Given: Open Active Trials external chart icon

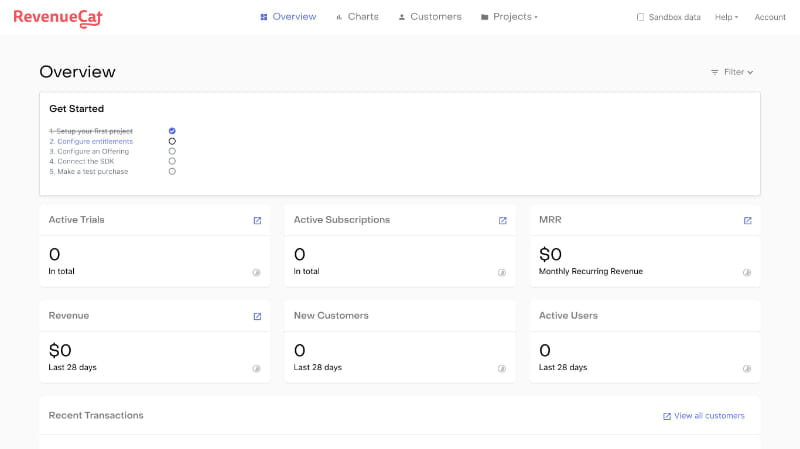Looking at the screenshot, I should [257, 220].
